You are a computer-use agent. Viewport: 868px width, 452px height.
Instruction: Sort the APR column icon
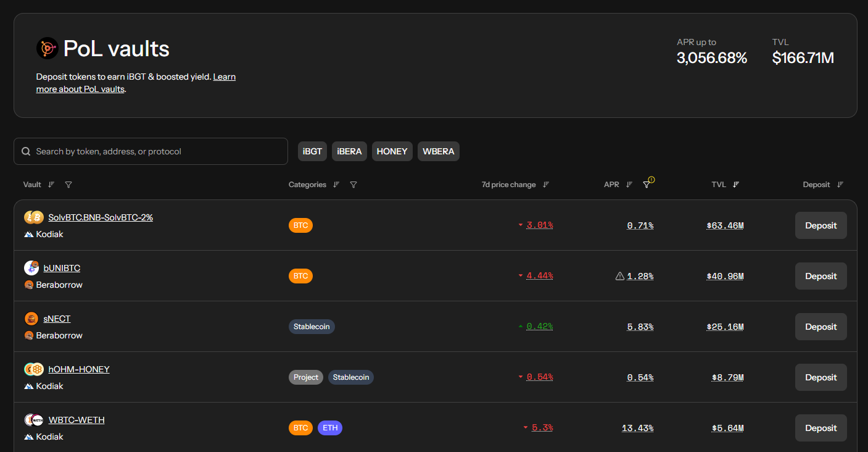[x=629, y=185]
